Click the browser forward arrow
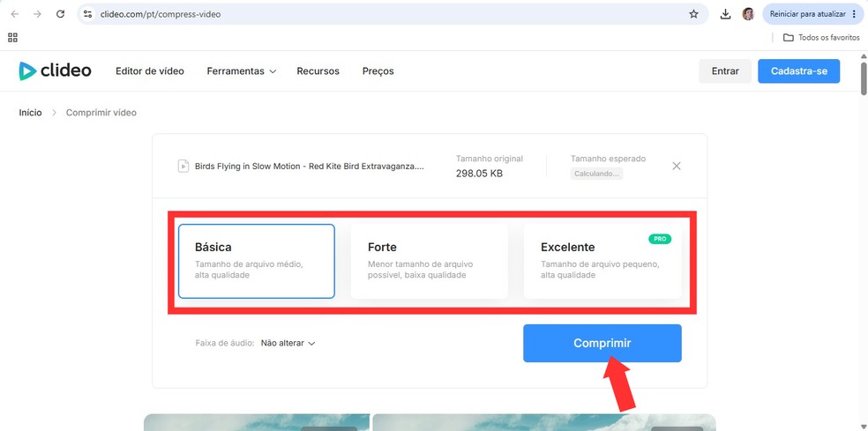This screenshot has width=868, height=431. (x=37, y=14)
